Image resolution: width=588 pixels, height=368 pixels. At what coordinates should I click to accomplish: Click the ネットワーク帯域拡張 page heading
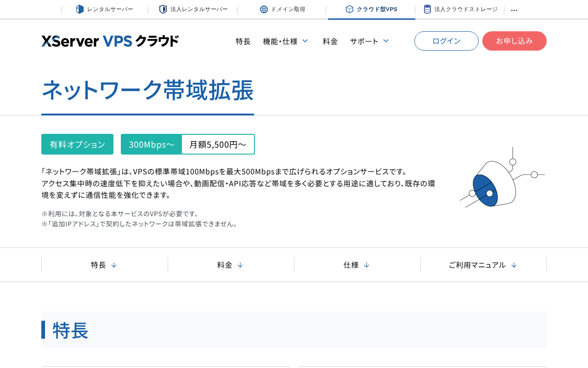tap(147, 90)
